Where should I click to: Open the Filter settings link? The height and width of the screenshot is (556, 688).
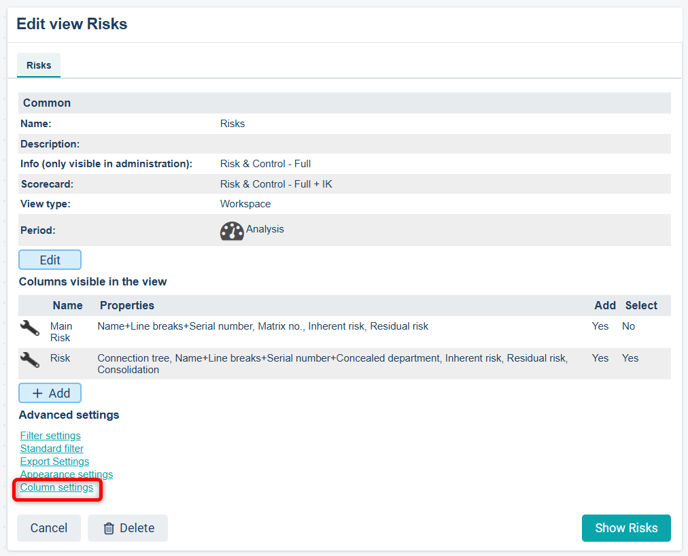(x=50, y=436)
